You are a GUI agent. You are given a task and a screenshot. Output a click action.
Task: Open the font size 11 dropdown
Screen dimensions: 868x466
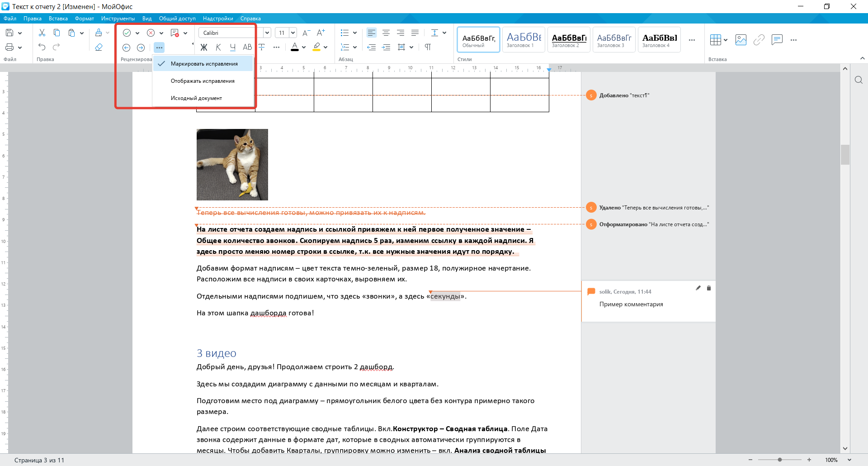point(293,33)
